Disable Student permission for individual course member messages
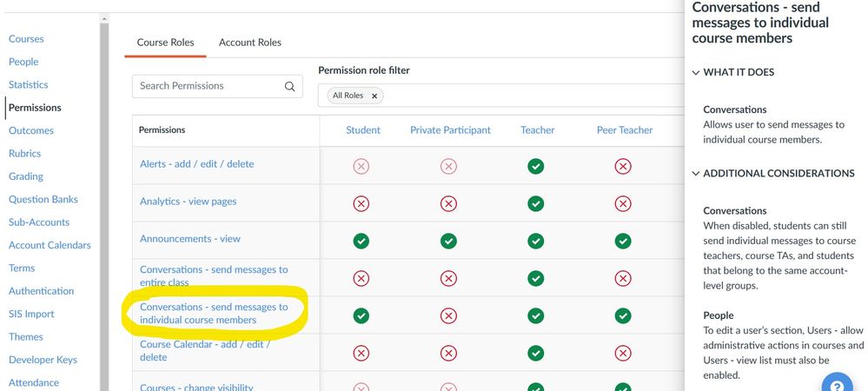Viewport: 868px width, 391px height. pos(361,315)
